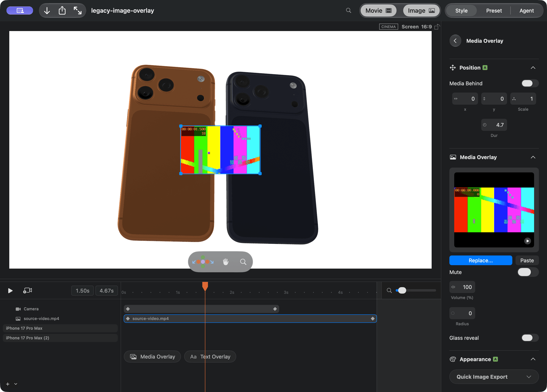Switch to Movie mode
The width and height of the screenshot is (547, 392).
tap(378, 11)
